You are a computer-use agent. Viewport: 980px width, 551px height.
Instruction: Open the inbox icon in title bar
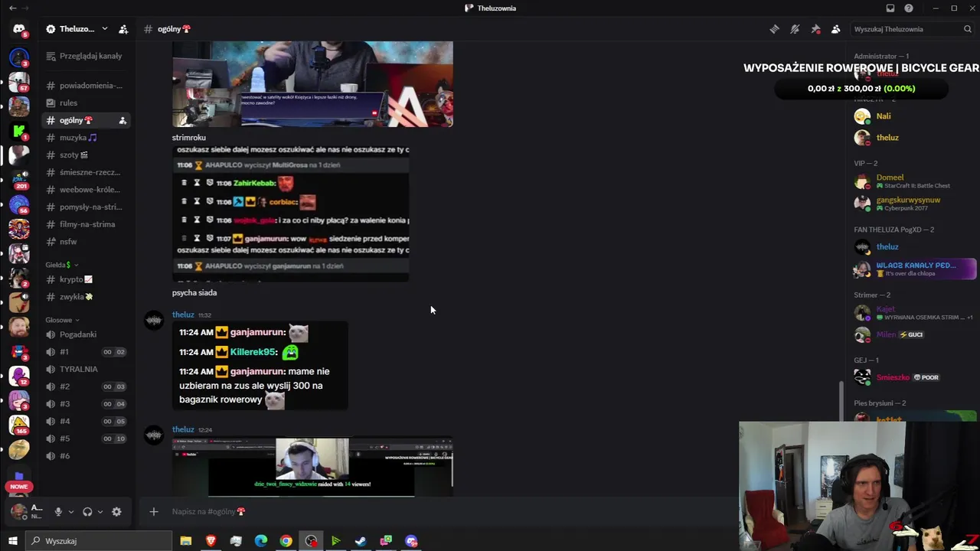[x=890, y=8]
